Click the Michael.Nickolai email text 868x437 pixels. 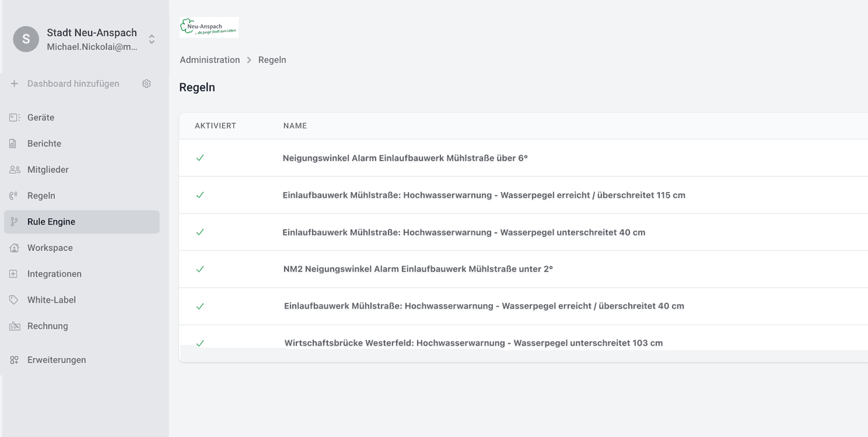pyautogui.click(x=92, y=47)
